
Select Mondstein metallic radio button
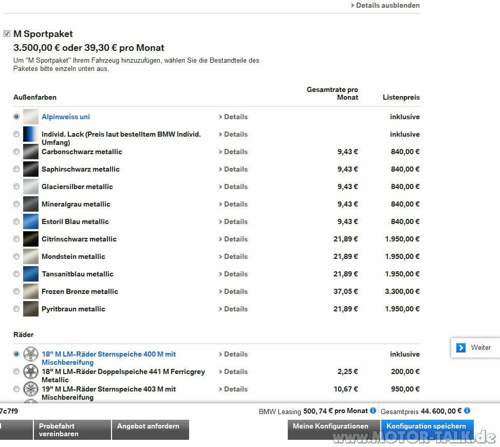click(x=16, y=256)
